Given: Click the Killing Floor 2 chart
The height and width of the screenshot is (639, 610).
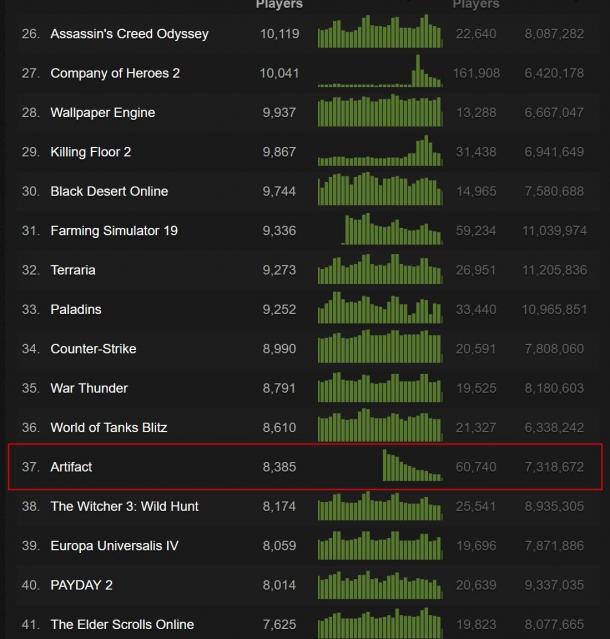Looking at the screenshot, I should [x=380, y=150].
